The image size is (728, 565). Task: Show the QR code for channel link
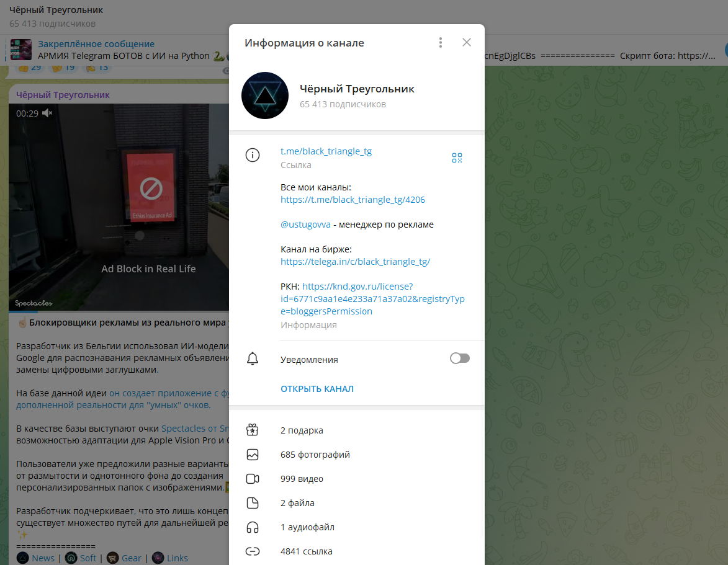[457, 158]
